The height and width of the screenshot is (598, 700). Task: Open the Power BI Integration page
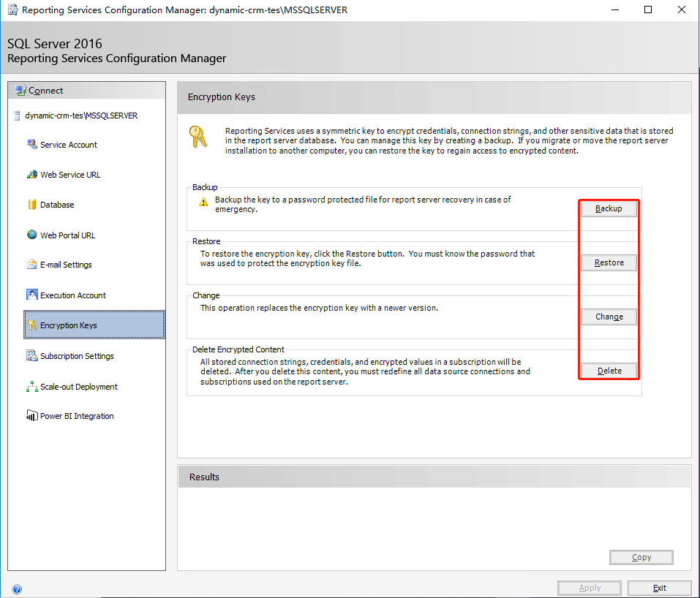pyautogui.click(x=77, y=416)
